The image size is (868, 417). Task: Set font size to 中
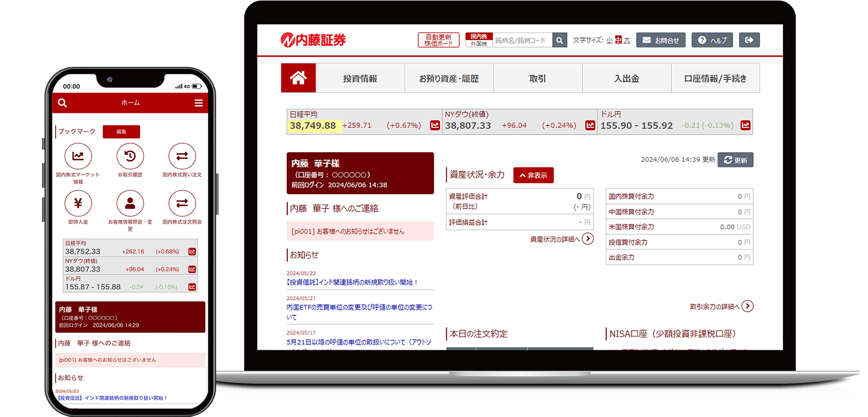point(618,40)
